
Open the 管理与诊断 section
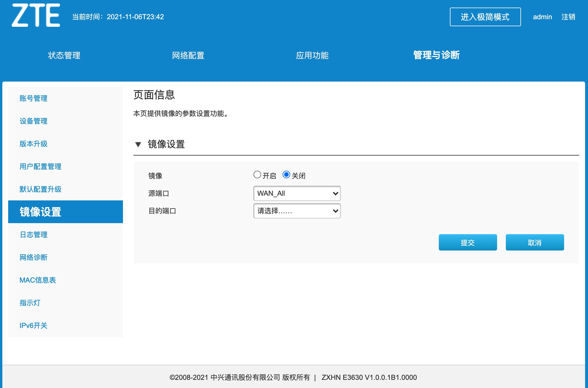(x=436, y=55)
